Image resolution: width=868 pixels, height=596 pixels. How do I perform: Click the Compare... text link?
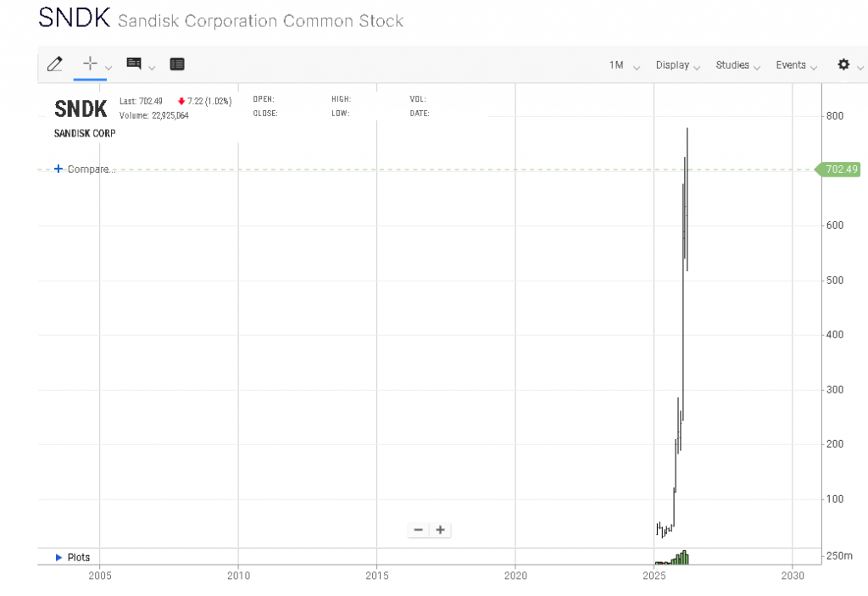[92, 169]
